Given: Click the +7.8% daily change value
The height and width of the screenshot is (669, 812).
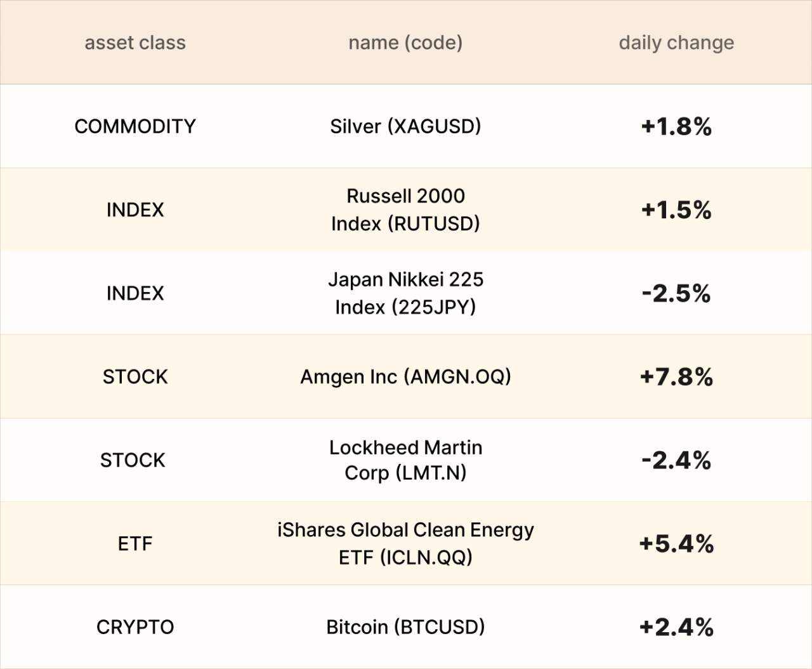Looking at the screenshot, I should click(x=676, y=377).
